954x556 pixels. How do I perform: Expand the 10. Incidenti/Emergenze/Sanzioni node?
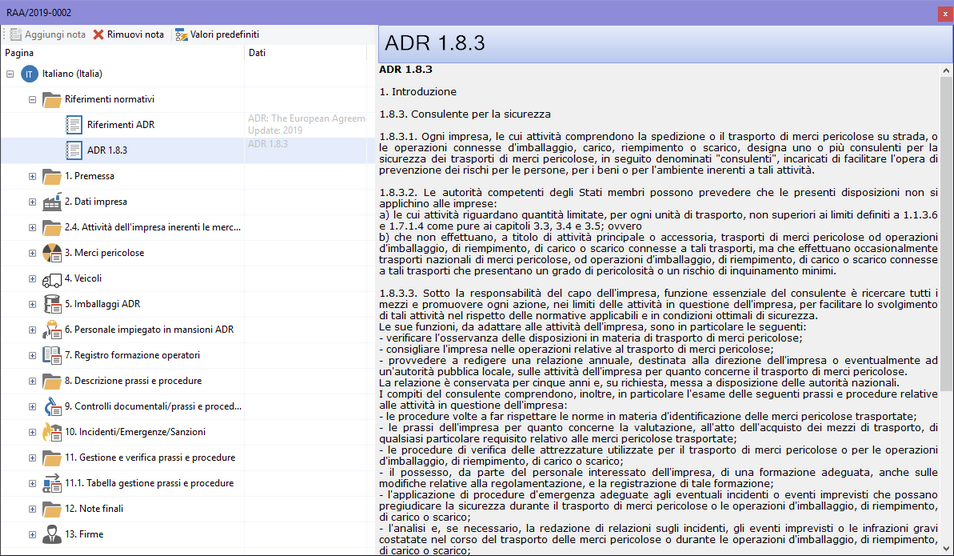tap(32, 433)
